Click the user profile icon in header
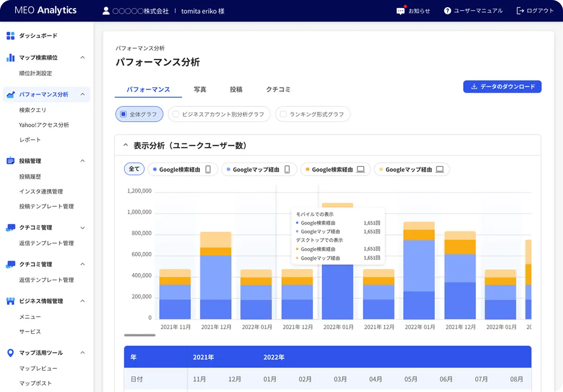The height and width of the screenshot is (392, 563). click(x=106, y=11)
